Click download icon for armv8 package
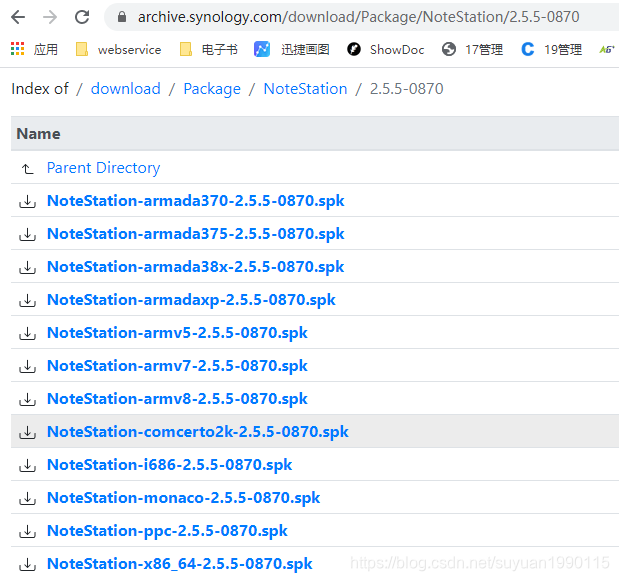This screenshot has width=619, height=581. click(x=27, y=400)
